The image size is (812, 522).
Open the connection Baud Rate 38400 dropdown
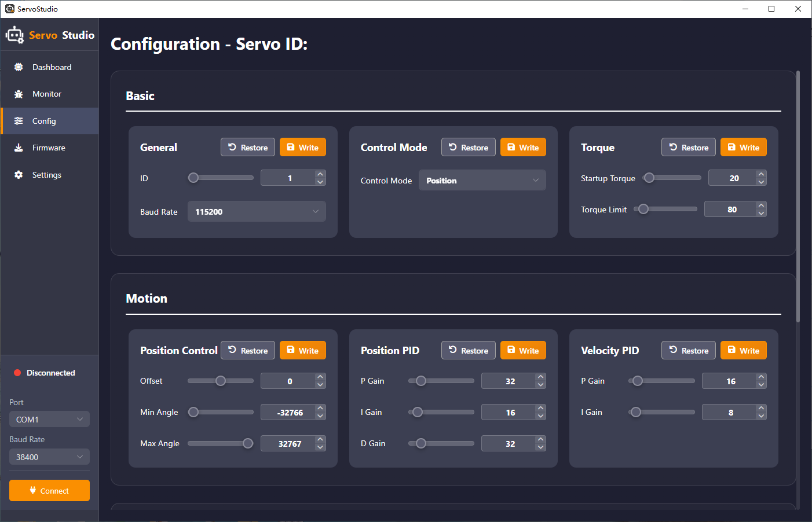[49, 457]
